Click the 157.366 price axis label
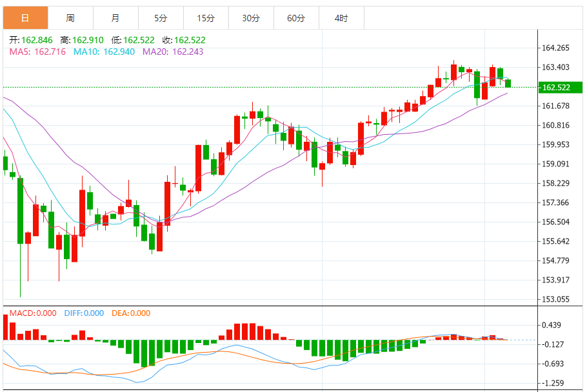The height and width of the screenshot is (392, 587). 555,202
